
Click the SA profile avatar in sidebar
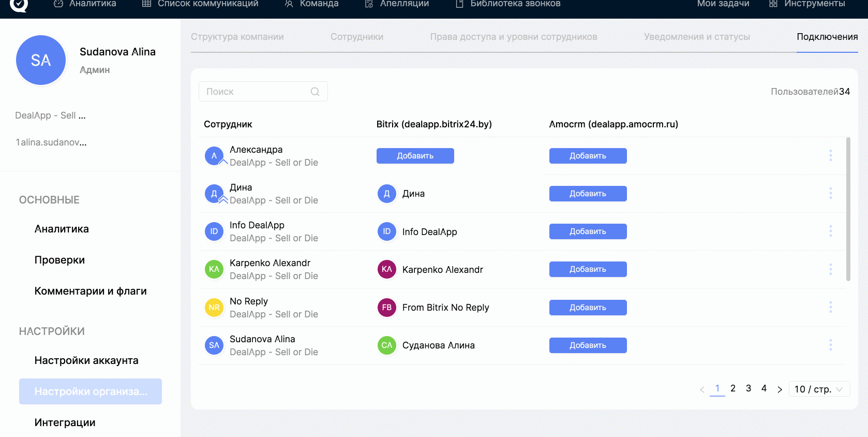tap(41, 60)
